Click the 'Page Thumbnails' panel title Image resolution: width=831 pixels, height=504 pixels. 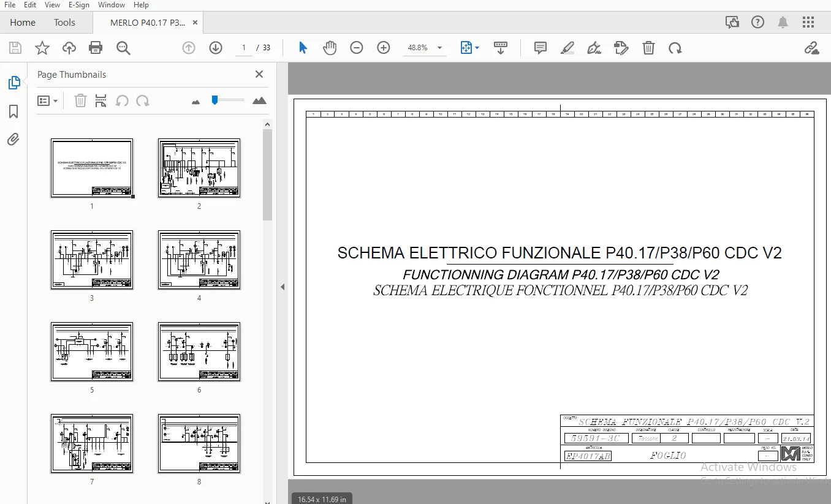pos(72,74)
